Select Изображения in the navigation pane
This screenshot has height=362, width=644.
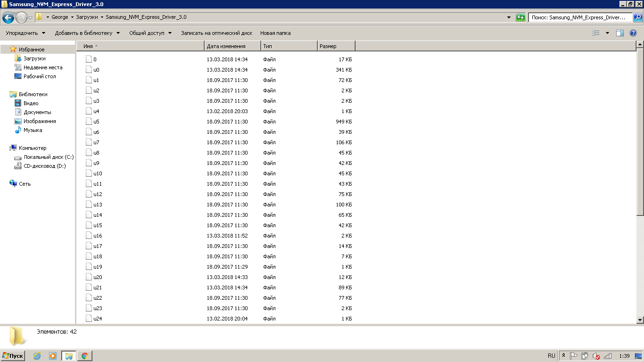40,121
